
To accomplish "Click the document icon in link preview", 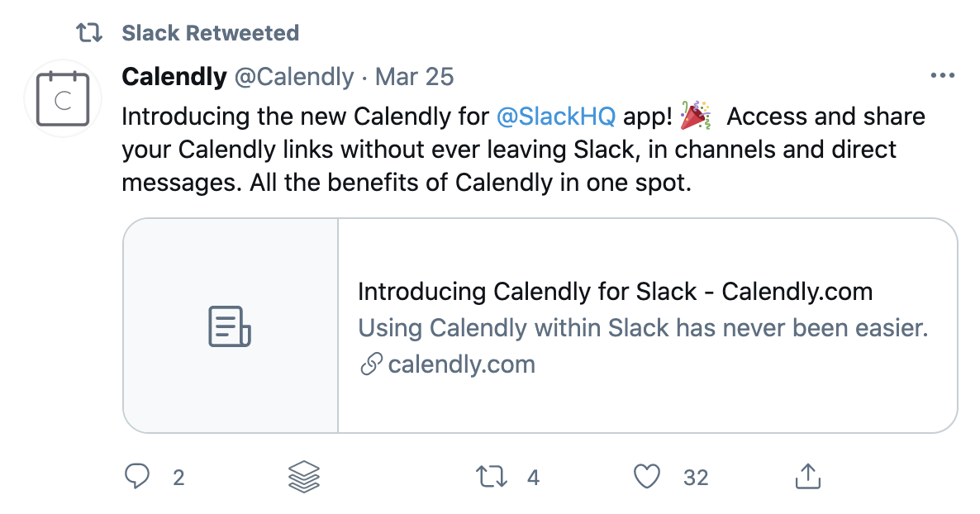I will click(x=229, y=326).
